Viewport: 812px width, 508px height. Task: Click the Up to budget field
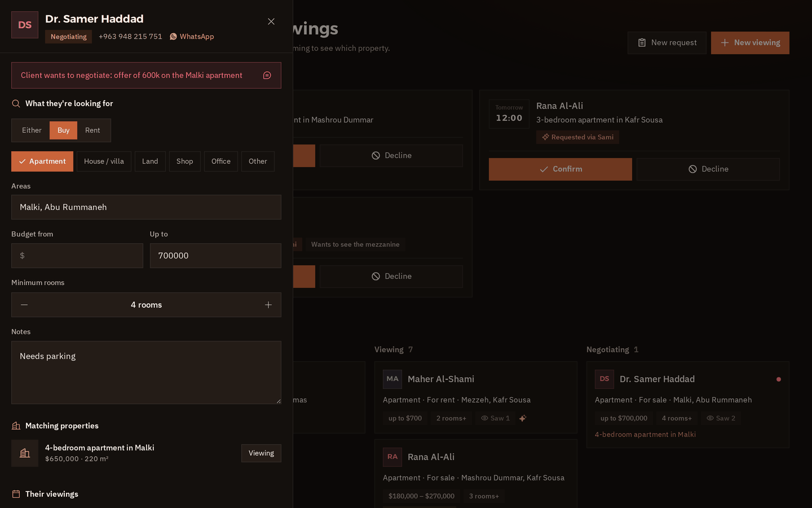click(215, 256)
